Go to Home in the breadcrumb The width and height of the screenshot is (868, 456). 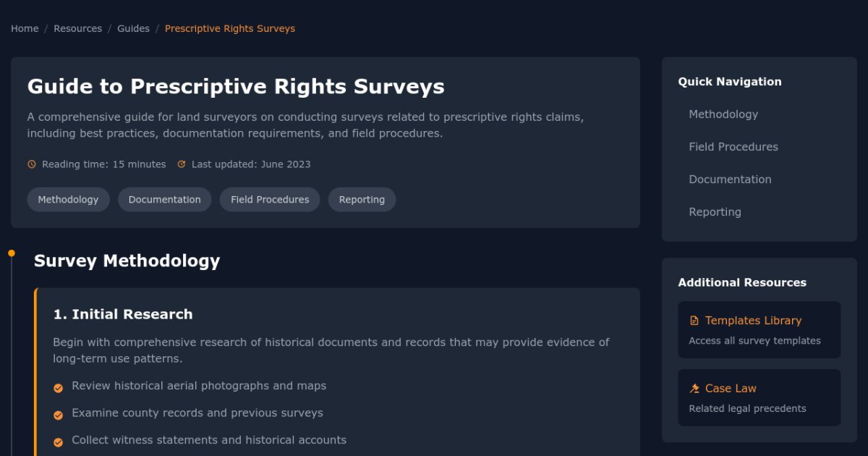coord(25,29)
